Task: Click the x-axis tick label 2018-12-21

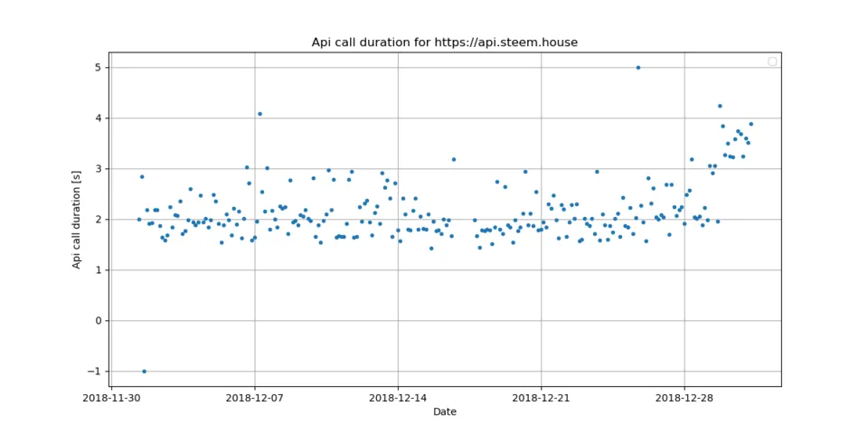Action: (541, 397)
